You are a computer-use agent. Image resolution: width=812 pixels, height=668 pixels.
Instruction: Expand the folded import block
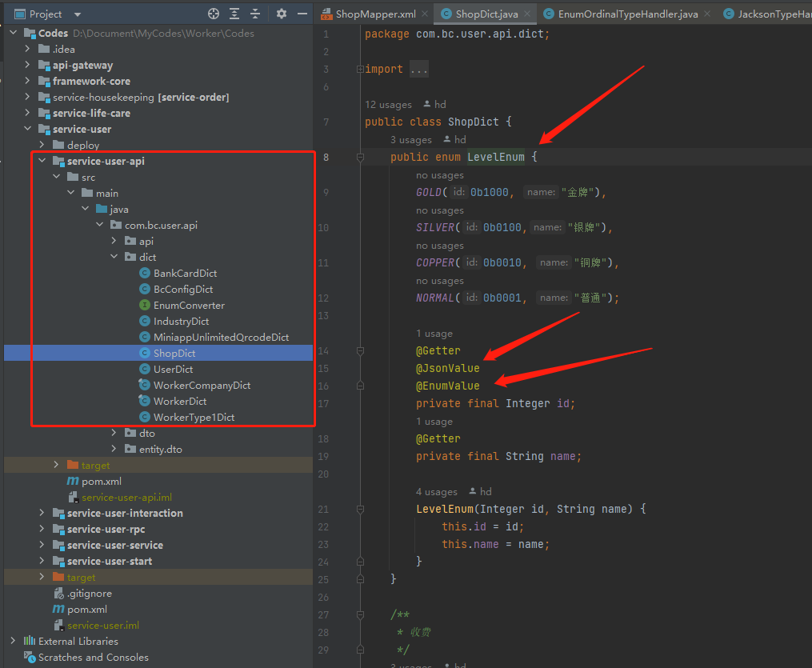coord(360,69)
